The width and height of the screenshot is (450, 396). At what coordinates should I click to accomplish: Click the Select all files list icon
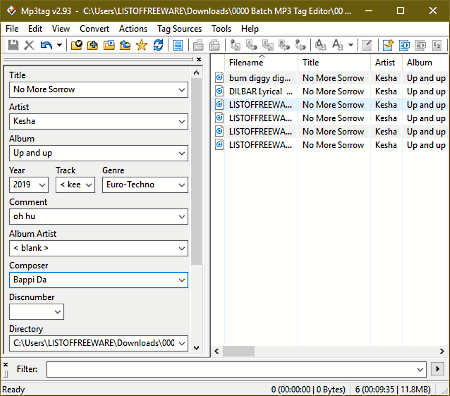click(178, 45)
